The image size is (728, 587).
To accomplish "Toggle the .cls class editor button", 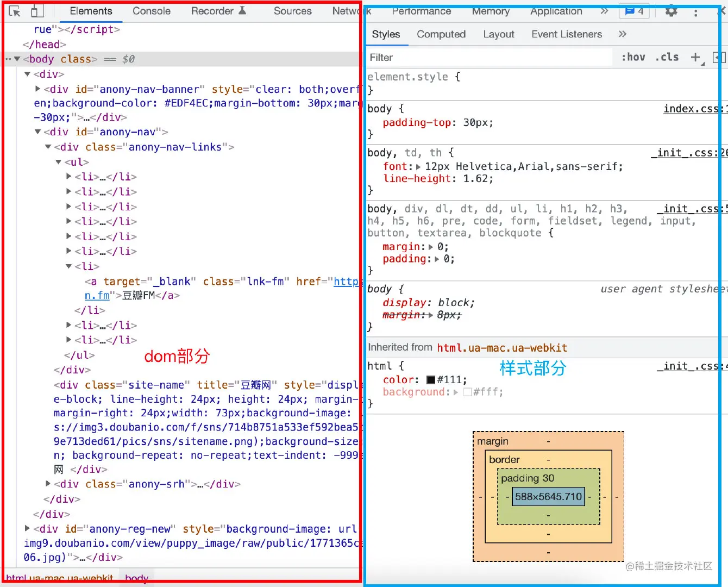I will click(x=667, y=57).
